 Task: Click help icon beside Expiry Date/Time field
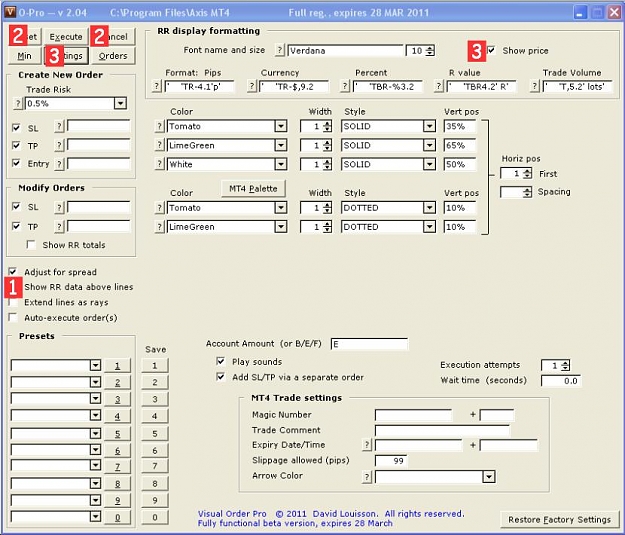point(367,445)
